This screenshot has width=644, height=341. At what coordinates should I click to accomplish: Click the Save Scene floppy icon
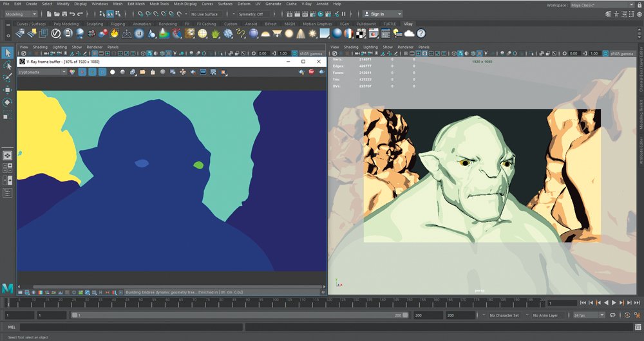[64, 14]
